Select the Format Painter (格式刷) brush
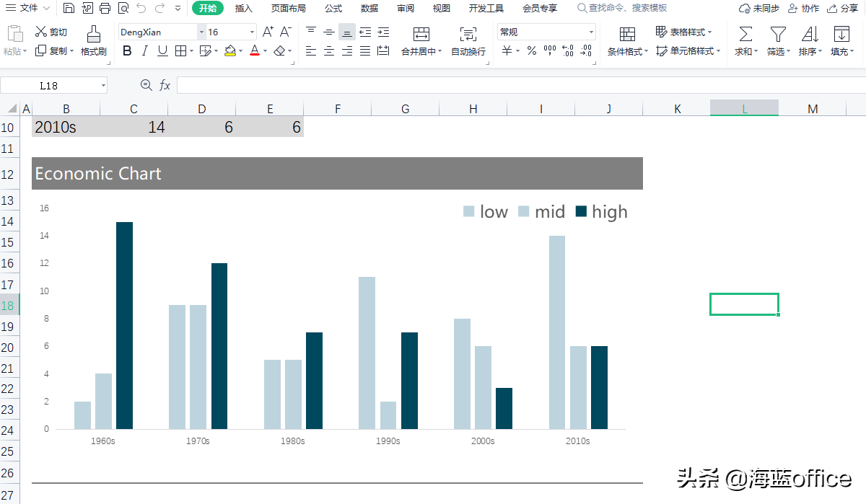866x504 pixels. coord(93,40)
